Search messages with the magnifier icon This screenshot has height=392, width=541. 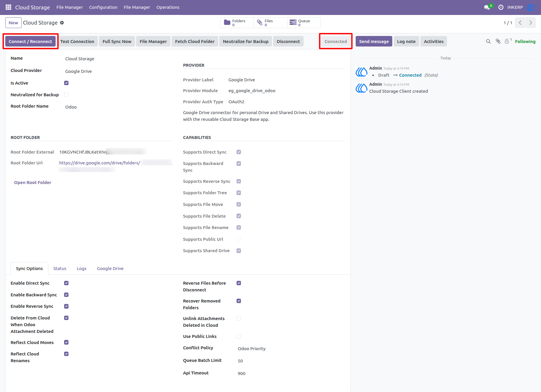488,42
